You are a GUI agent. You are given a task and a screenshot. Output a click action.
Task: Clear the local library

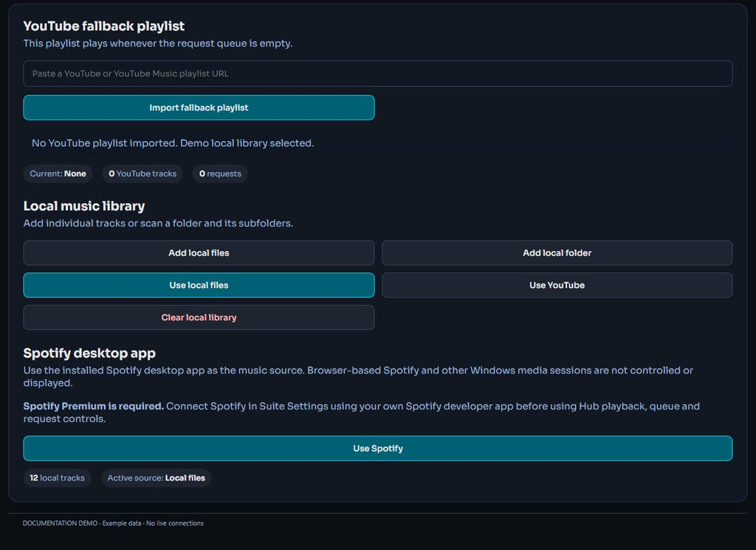(199, 317)
